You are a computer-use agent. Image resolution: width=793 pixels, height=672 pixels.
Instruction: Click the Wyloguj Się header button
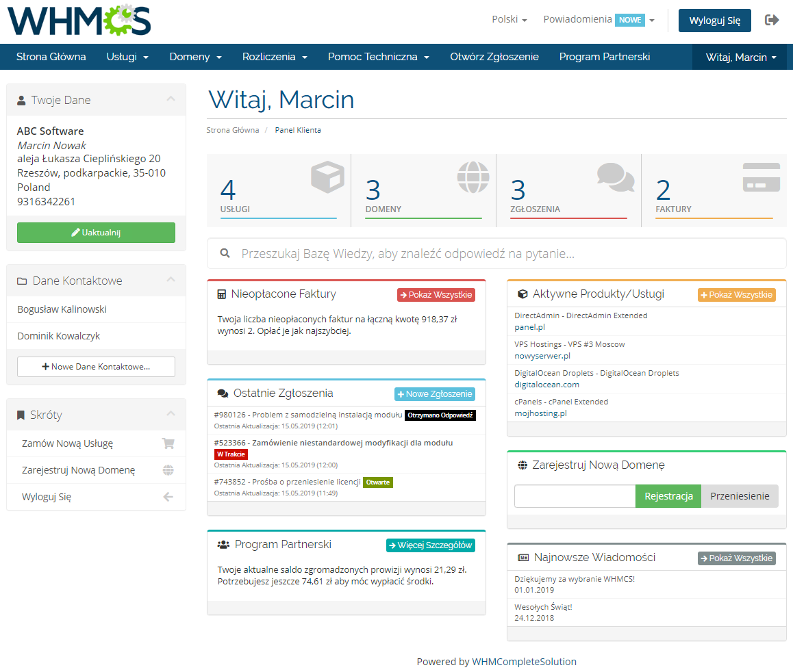[715, 21]
